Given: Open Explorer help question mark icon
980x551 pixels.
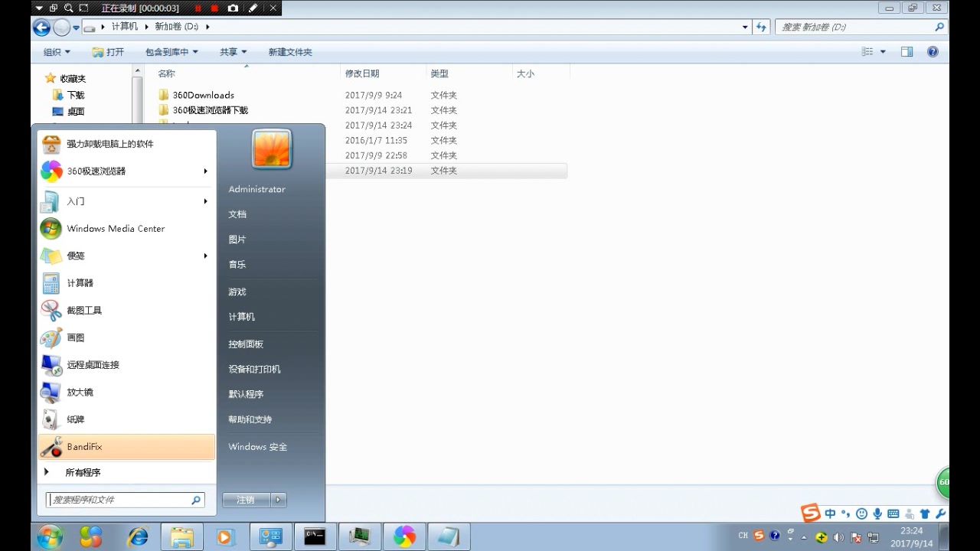Looking at the screenshot, I should click(x=933, y=52).
